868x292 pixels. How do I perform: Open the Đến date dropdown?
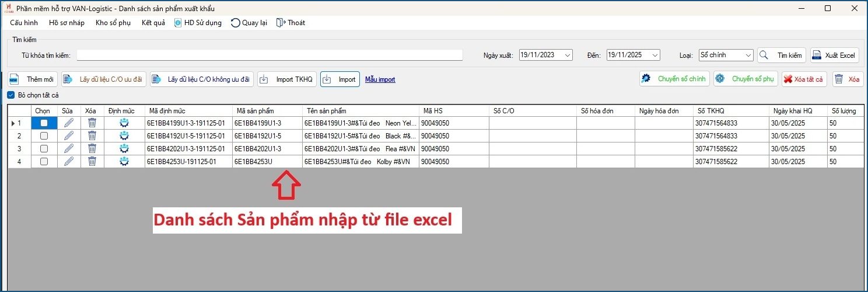coord(655,55)
